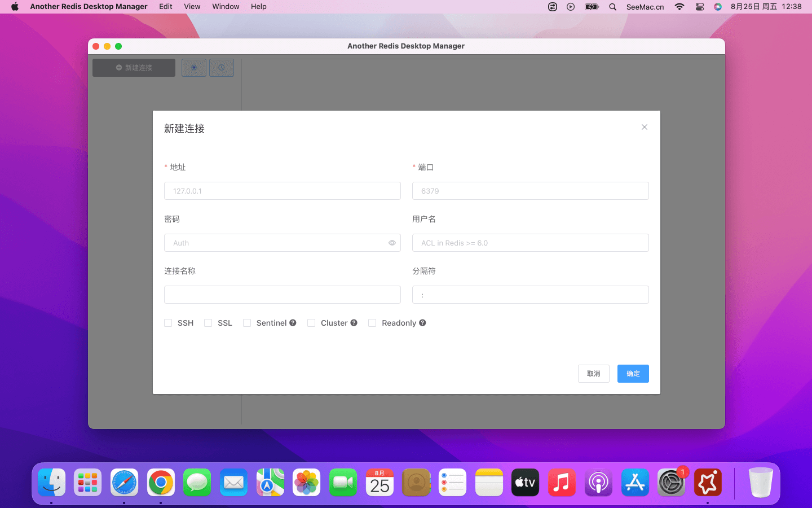Click the date and time in menu bar
812x508 pixels.
pos(766,7)
